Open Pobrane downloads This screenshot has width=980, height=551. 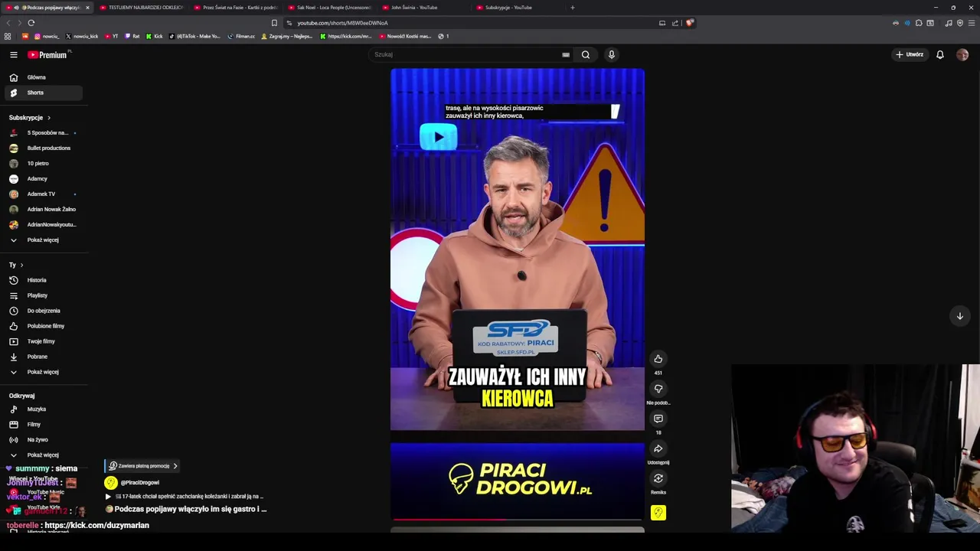click(43, 357)
